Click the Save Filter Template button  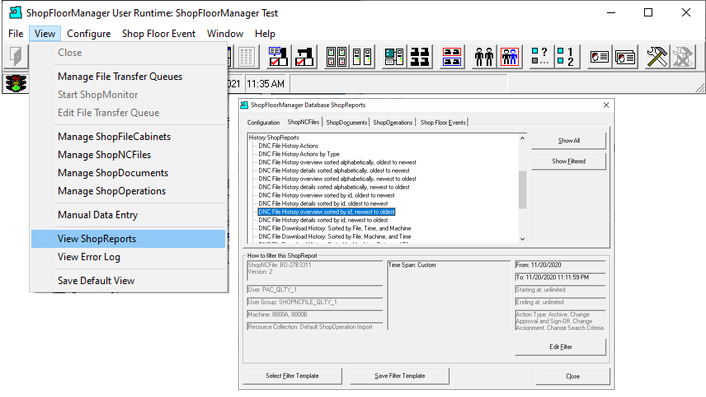tap(399, 376)
